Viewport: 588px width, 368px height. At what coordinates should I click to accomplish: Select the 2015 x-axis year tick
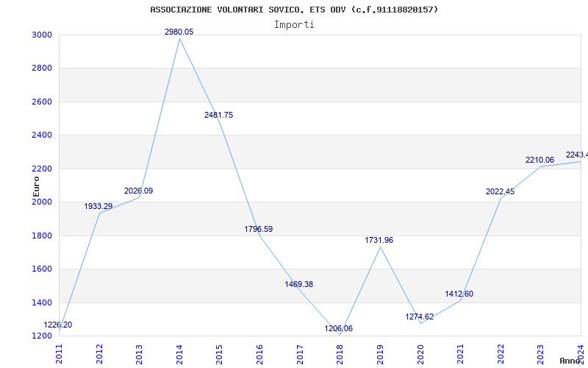[220, 355]
